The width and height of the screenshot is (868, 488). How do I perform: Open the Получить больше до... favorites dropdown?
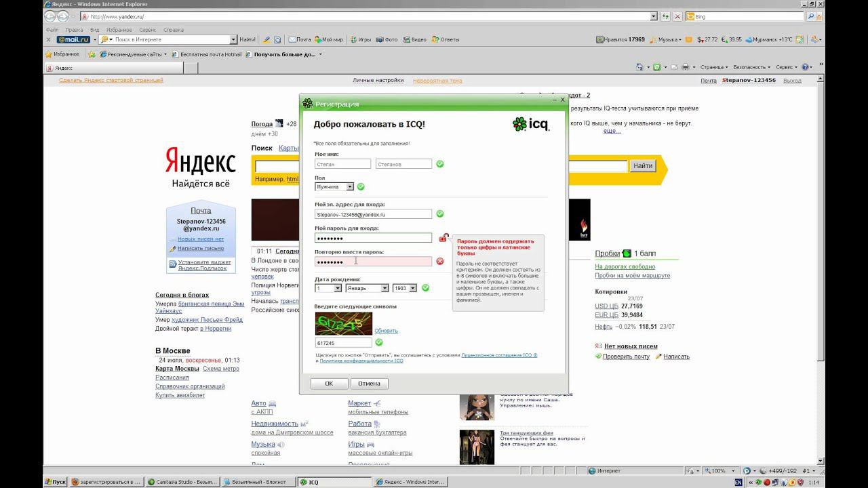point(283,54)
